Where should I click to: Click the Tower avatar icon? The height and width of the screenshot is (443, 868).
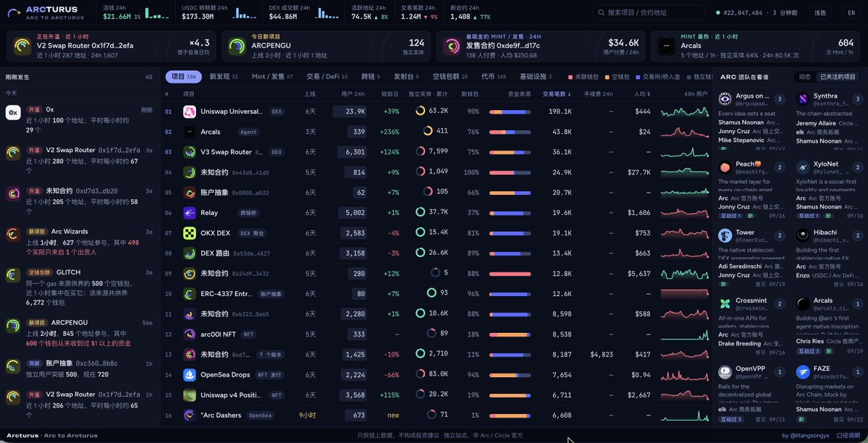[x=725, y=235]
